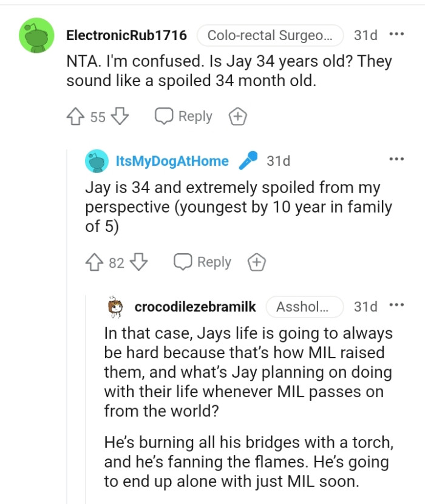The width and height of the screenshot is (425, 504).
Task: Open options menu for crocodilezebramilk's comment
Action: coord(396,306)
